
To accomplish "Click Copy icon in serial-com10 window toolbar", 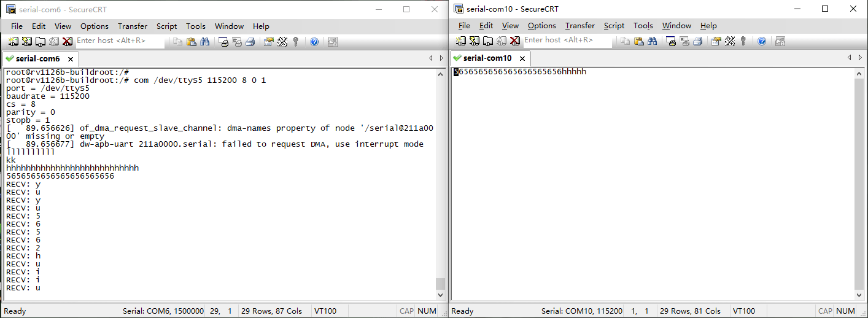I will coord(625,41).
